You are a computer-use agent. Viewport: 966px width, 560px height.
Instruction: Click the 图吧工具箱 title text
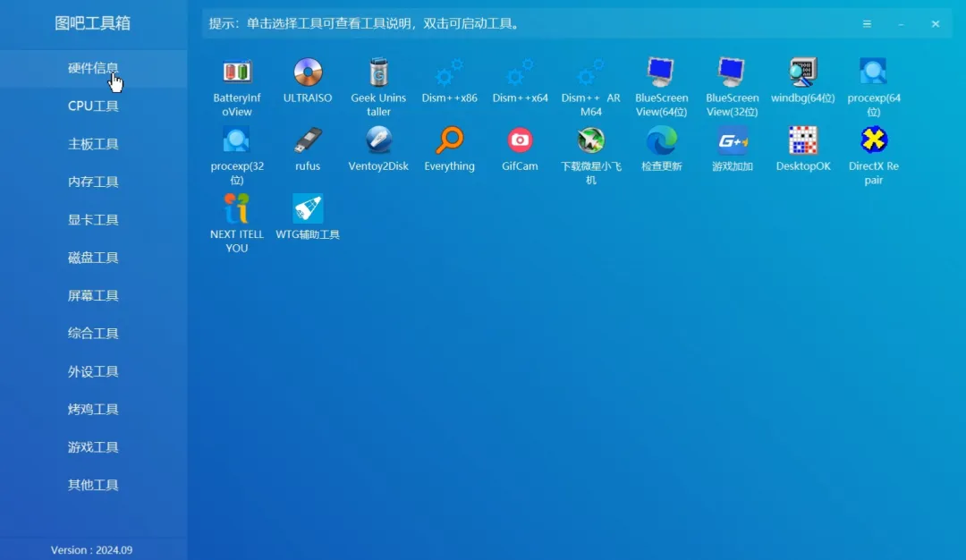click(x=92, y=23)
